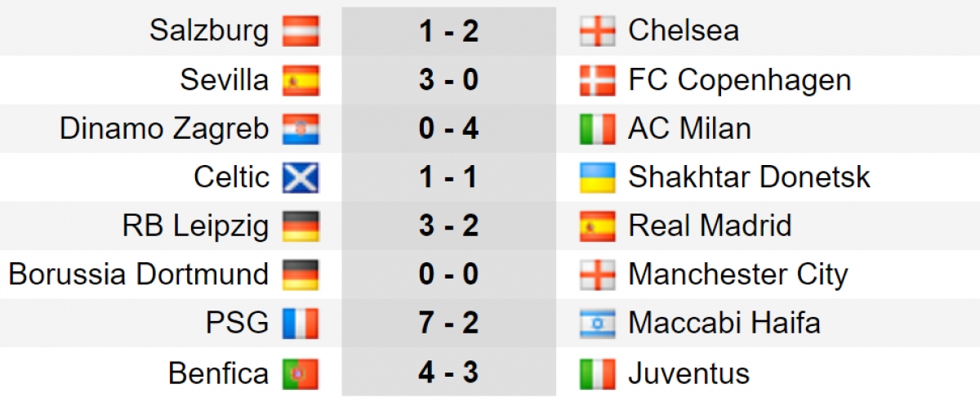Image resolution: width=980 pixels, height=402 pixels.
Task: Click the Borussia Dortmund team name
Action: coord(139,275)
